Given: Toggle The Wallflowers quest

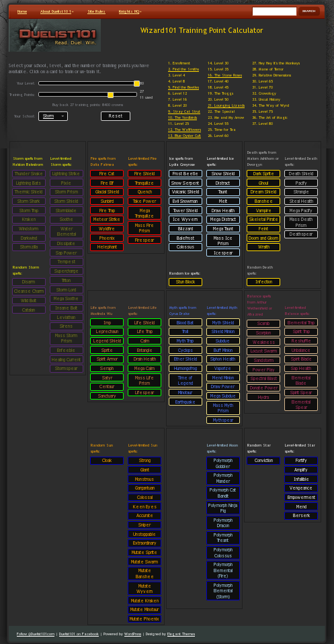Looking at the screenshot, I should pyautogui.click(x=184, y=130).
